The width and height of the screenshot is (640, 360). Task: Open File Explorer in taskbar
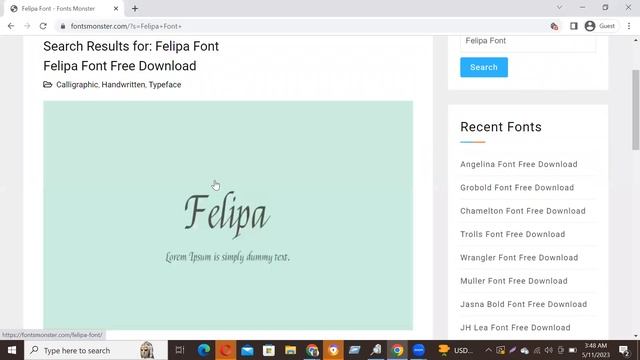point(290,350)
